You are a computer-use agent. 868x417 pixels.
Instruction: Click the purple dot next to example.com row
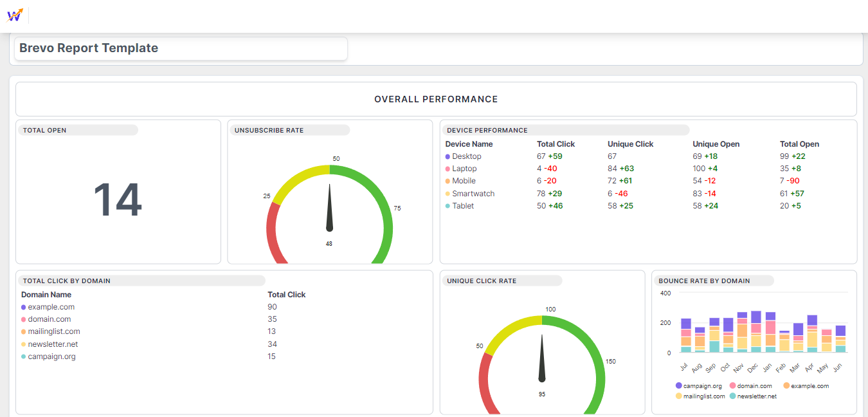point(24,308)
